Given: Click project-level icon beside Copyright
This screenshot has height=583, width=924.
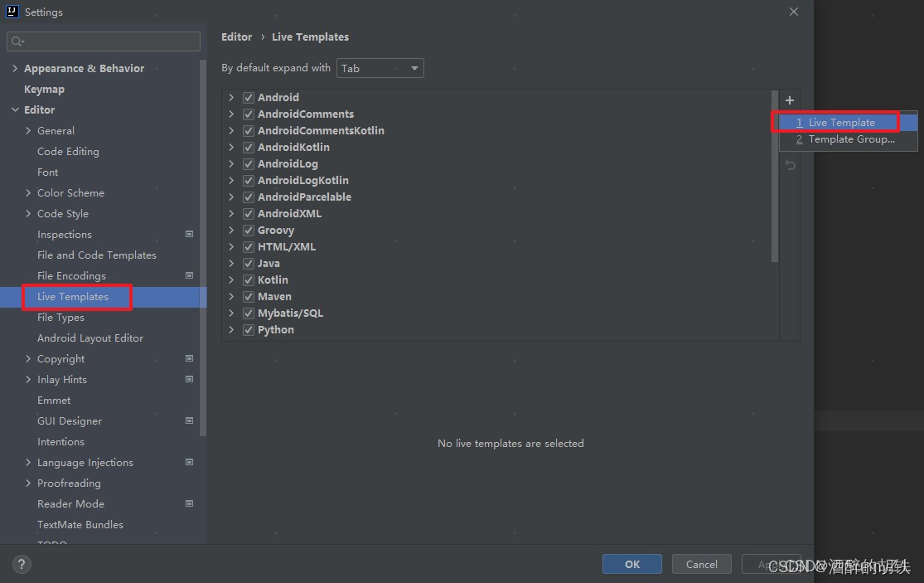Looking at the screenshot, I should tap(189, 358).
